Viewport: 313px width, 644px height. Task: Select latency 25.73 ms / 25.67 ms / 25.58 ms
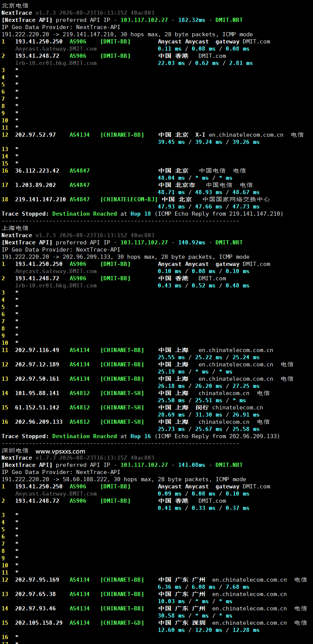tap(209, 429)
